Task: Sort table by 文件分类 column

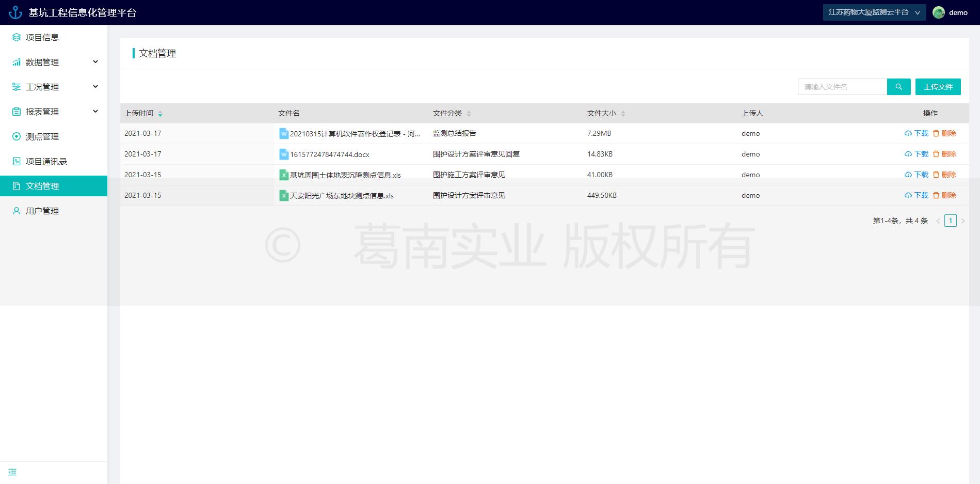Action: (x=469, y=114)
